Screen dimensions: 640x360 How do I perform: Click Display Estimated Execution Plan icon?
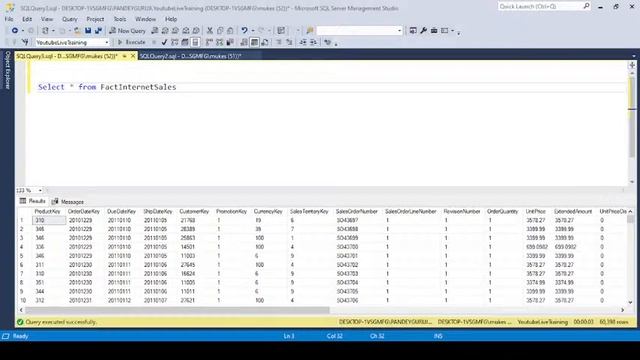tap(175, 42)
